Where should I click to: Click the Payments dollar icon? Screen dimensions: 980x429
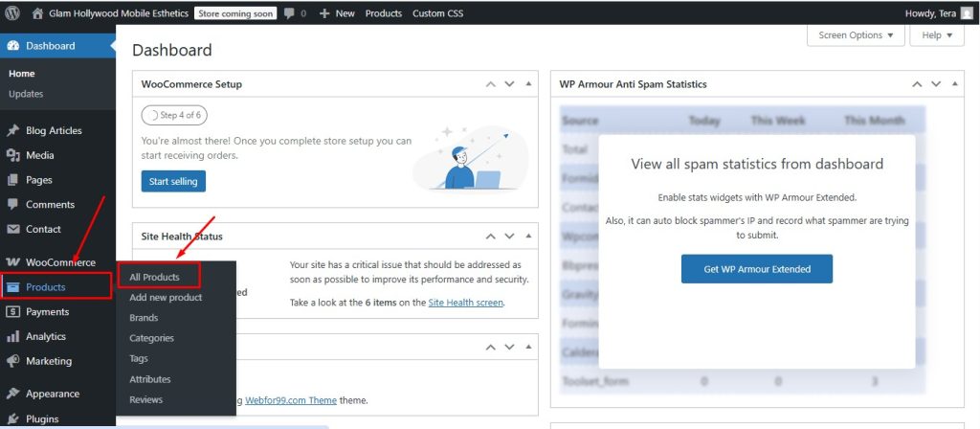(12, 311)
